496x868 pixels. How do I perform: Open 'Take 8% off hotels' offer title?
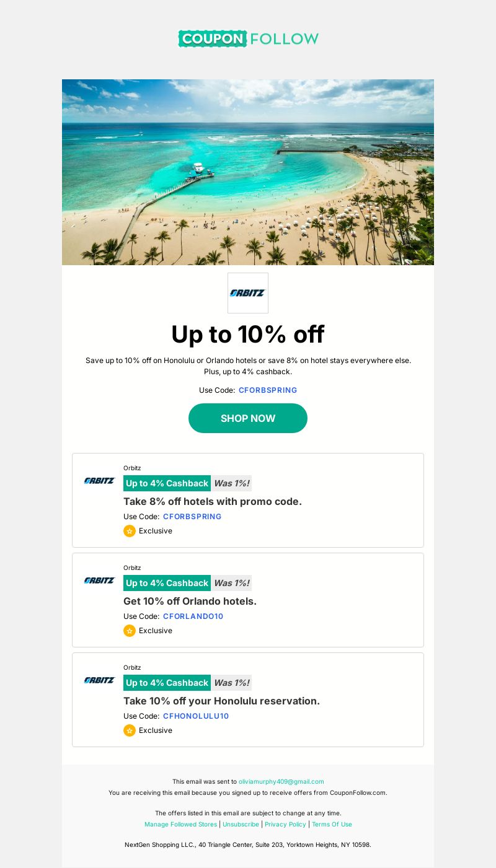(213, 501)
